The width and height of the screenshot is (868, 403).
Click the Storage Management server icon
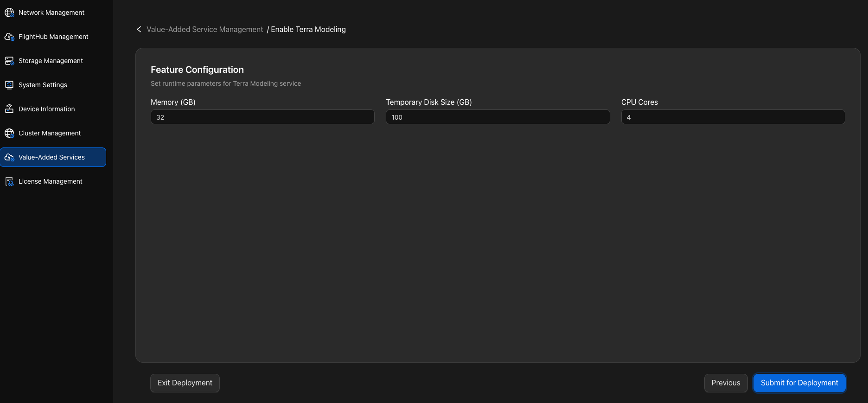point(9,61)
